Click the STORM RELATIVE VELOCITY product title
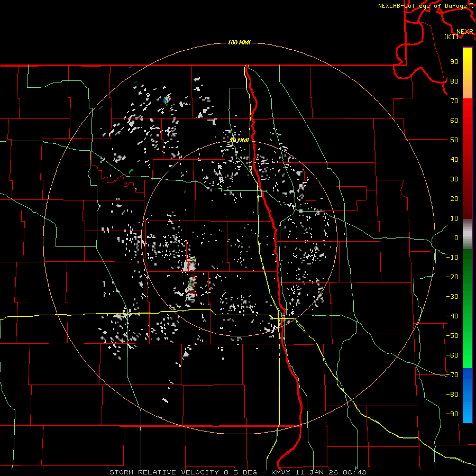 click(x=164, y=472)
